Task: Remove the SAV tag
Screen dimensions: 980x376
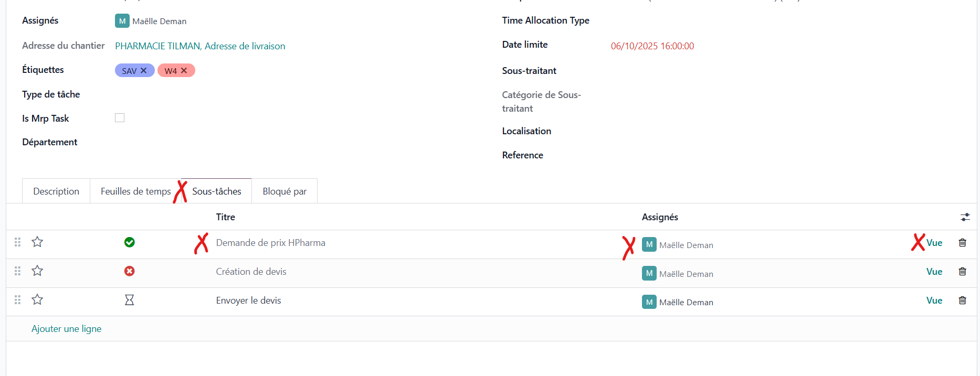Action: [144, 70]
